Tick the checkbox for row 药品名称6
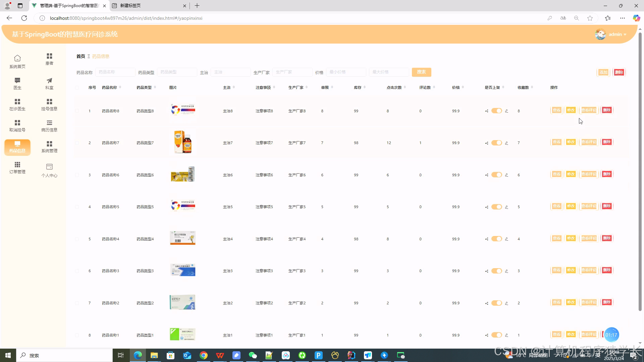644x362 pixels. 77,175
